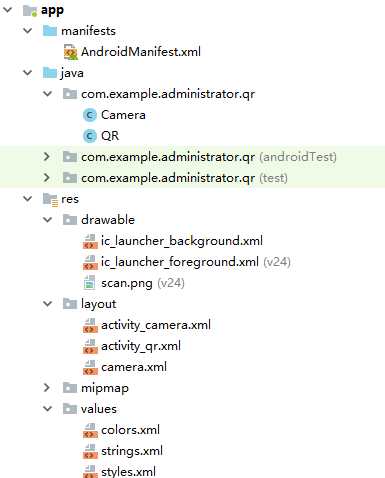Click the strings.xml file icon
The image size is (385, 478).
point(90,451)
